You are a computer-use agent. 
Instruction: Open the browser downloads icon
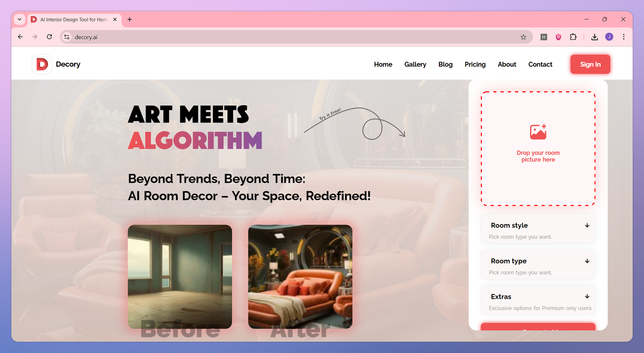tap(595, 37)
